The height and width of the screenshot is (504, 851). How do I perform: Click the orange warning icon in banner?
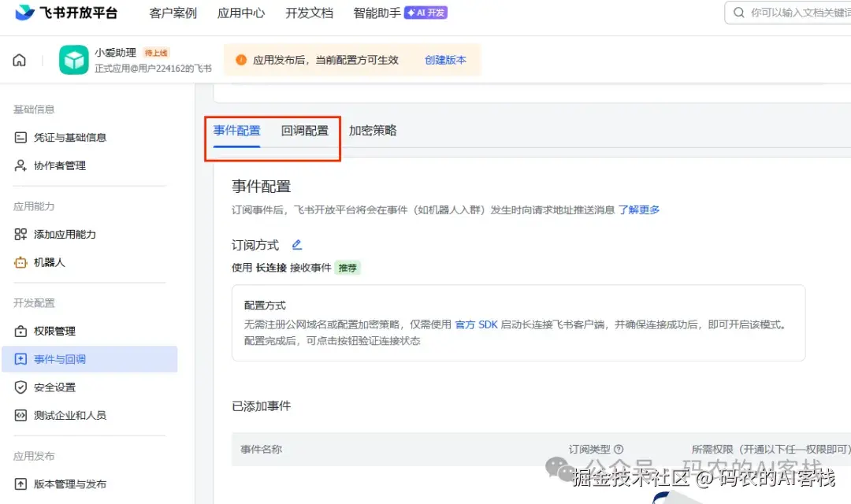241,60
